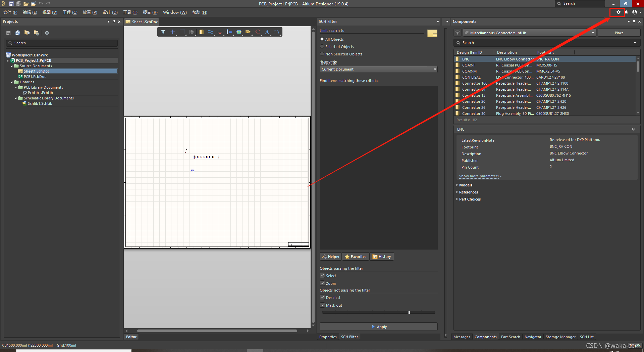This screenshot has height=352, width=644.
Task: Select the dashed rectangle selection tool
Action: pyautogui.click(x=182, y=32)
